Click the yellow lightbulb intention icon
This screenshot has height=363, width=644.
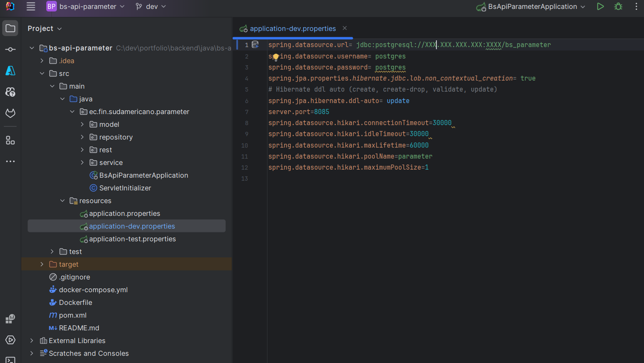(276, 57)
